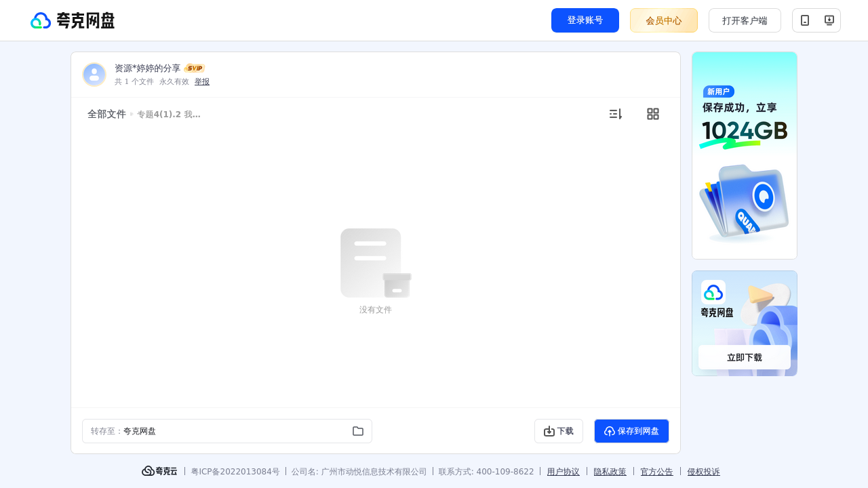
Task: Click the 夸克云 footer logo
Action: pos(159,471)
